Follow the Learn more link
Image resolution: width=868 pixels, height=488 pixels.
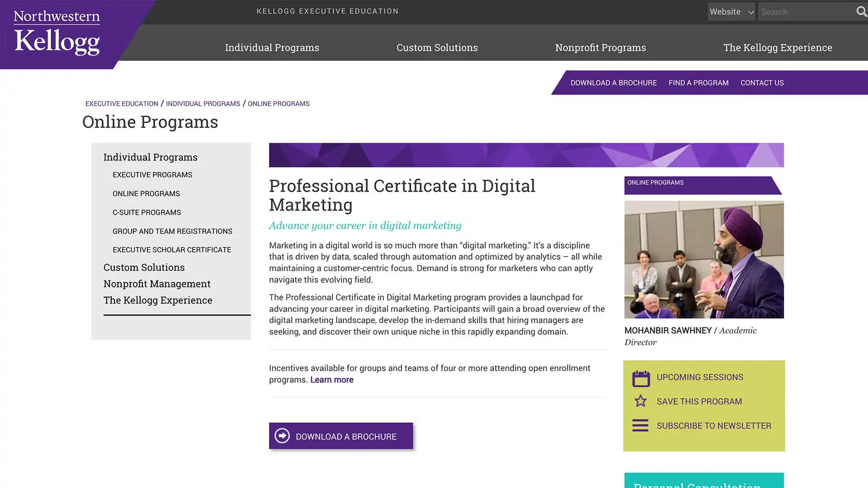click(x=331, y=380)
